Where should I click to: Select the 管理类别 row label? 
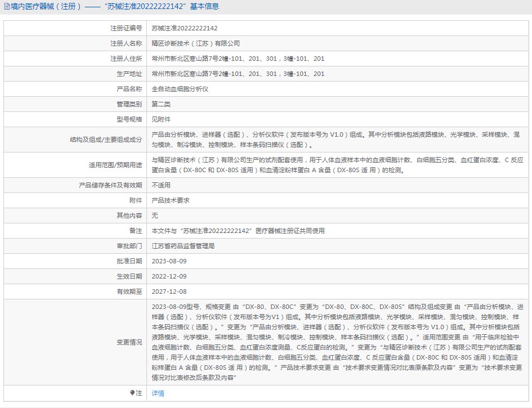(x=129, y=104)
